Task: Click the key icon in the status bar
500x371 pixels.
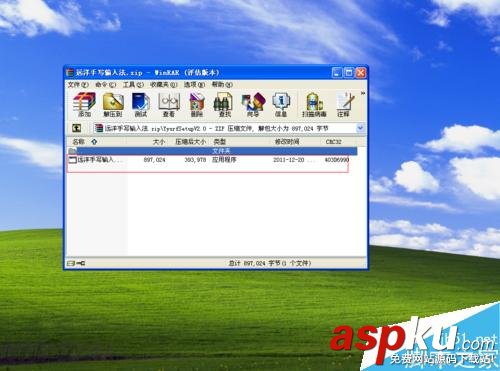Action: 81,263
